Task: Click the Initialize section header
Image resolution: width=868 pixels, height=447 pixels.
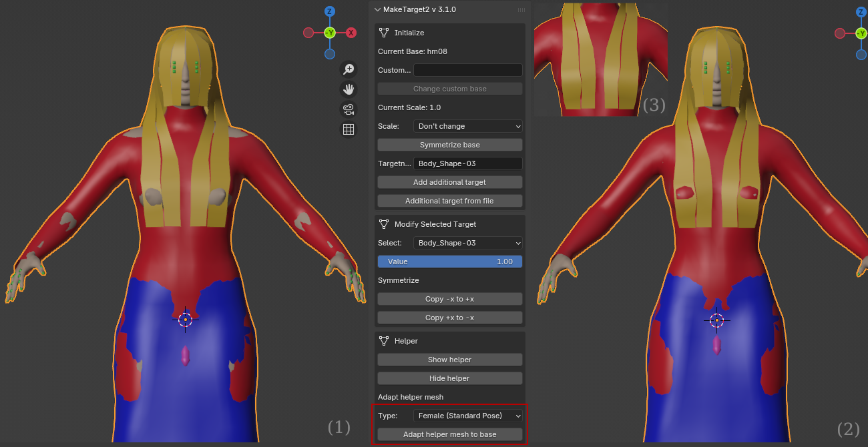Action: pyautogui.click(x=409, y=33)
